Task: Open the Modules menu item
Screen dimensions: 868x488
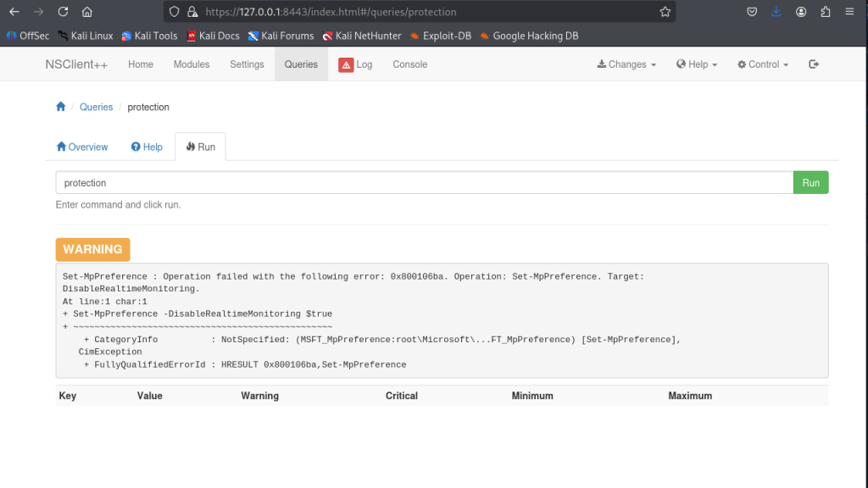Action: (192, 64)
